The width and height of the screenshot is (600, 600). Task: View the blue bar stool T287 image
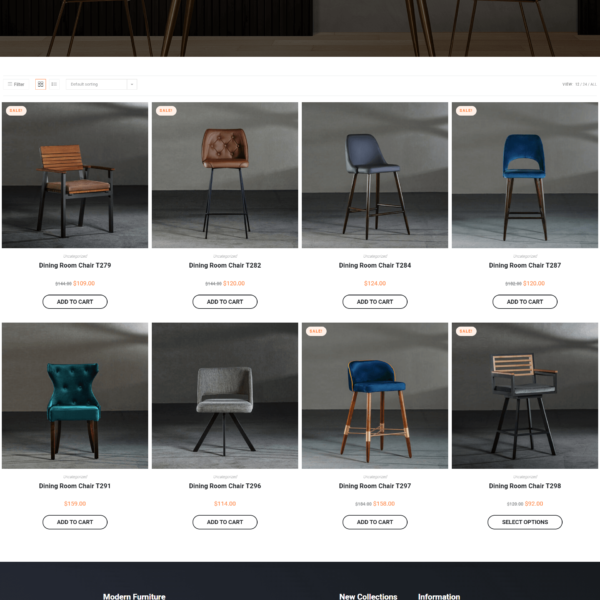525,175
